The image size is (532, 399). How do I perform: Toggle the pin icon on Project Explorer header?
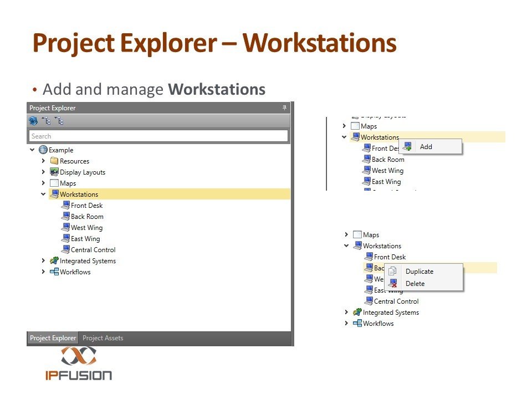[x=284, y=108]
